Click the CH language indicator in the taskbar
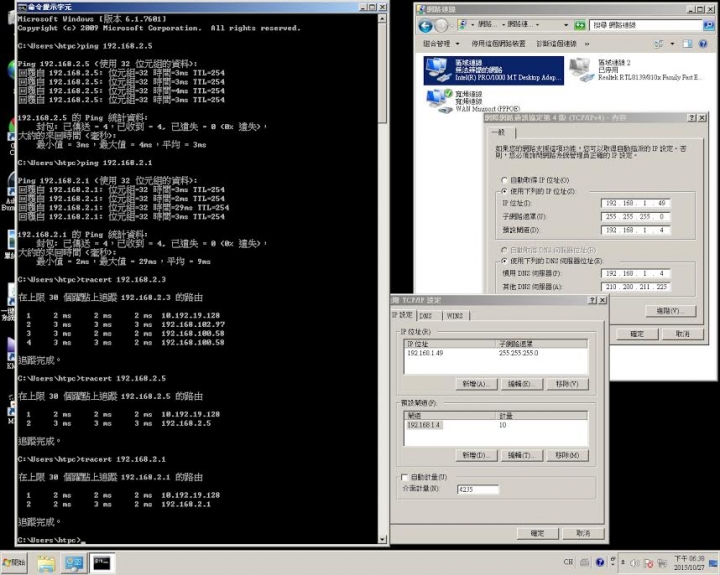This screenshot has height=575, width=720. click(x=568, y=562)
